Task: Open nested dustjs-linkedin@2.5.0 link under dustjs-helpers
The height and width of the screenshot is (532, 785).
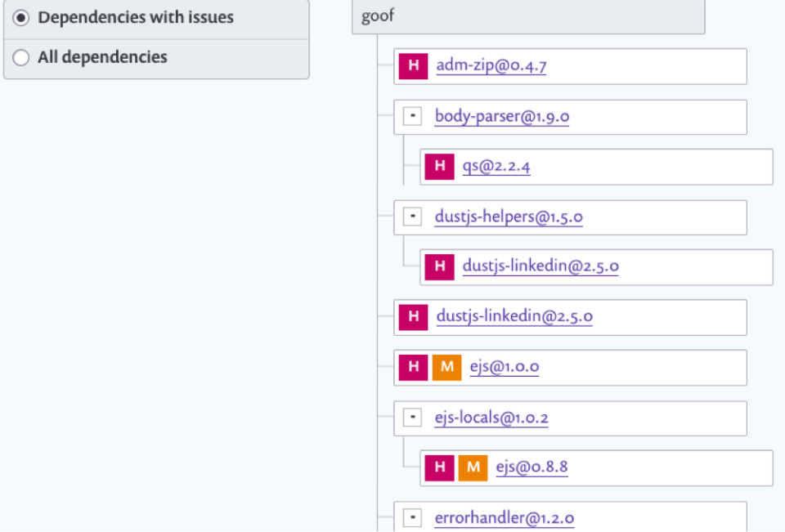Action: 541,266
